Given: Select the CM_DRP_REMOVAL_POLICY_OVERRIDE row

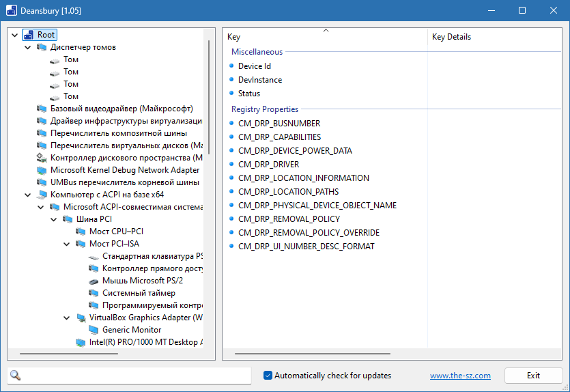Looking at the screenshot, I should (392, 233).
